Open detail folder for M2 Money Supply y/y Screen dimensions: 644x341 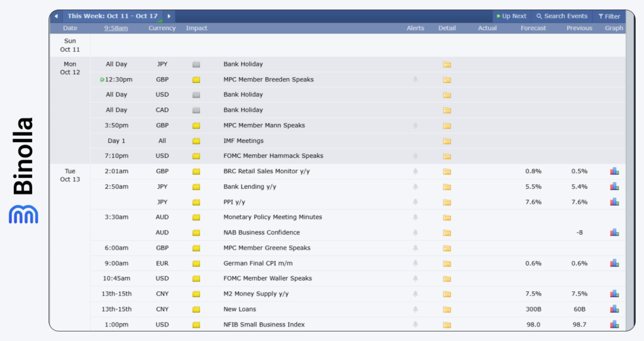[x=447, y=294]
